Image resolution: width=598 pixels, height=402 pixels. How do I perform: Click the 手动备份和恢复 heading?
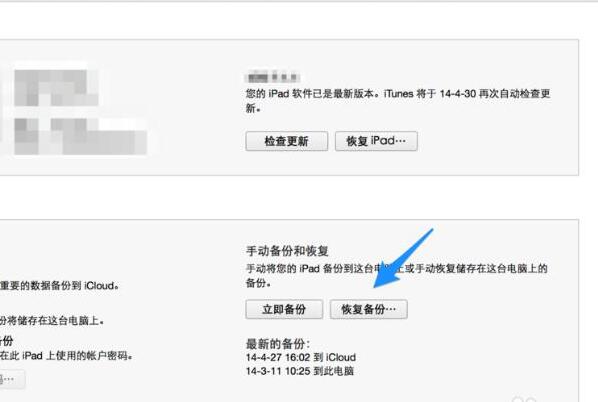(x=287, y=251)
